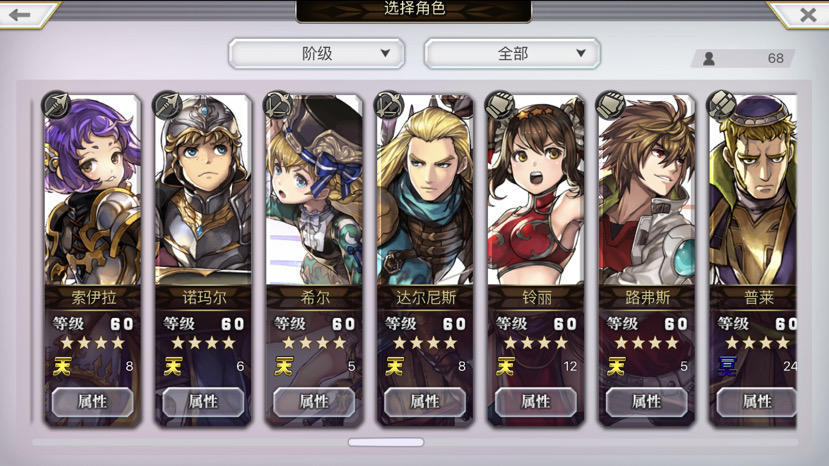The width and height of the screenshot is (829, 466).
Task: Choose the 诺玛尔 character card
Action: (203, 260)
